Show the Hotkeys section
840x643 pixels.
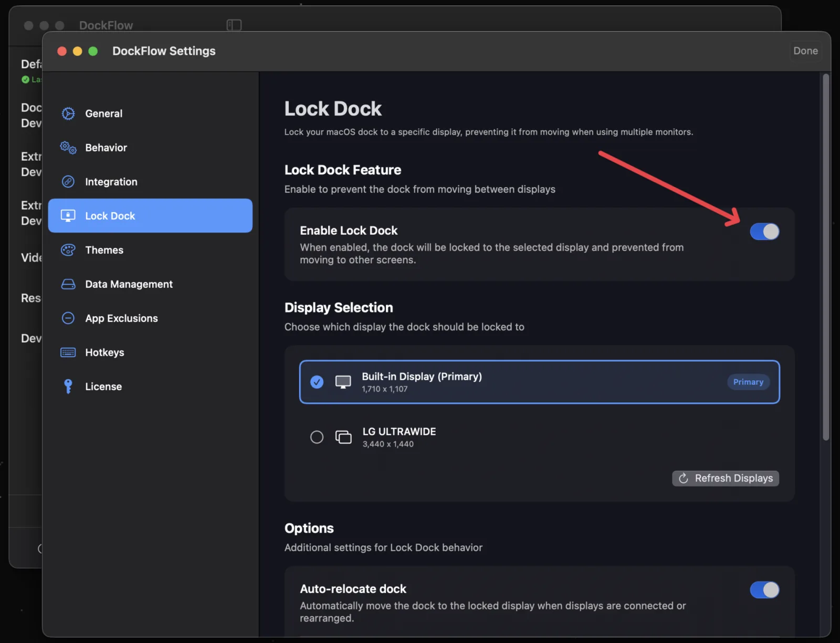[x=150, y=352]
